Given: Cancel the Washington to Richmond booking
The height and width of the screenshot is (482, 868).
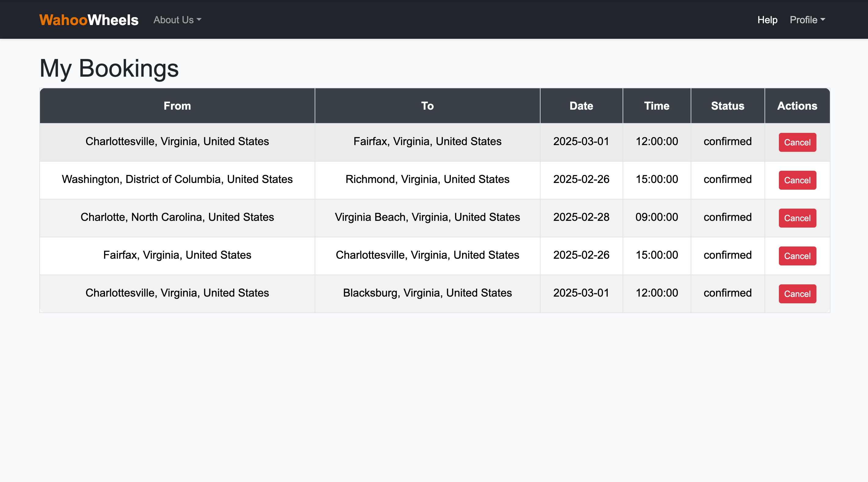Looking at the screenshot, I should pyautogui.click(x=797, y=180).
